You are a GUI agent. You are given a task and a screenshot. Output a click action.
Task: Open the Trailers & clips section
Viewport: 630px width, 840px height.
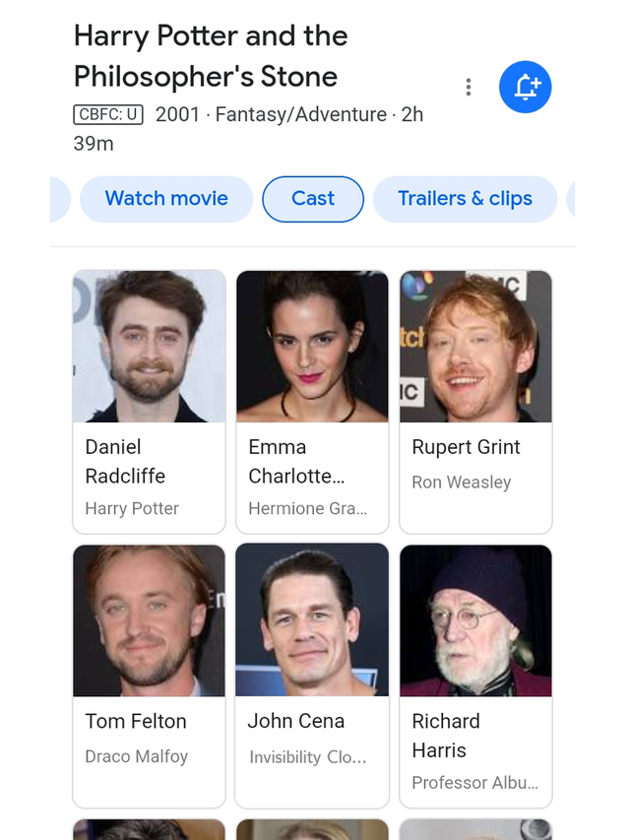pyautogui.click(x=465, y=199)
